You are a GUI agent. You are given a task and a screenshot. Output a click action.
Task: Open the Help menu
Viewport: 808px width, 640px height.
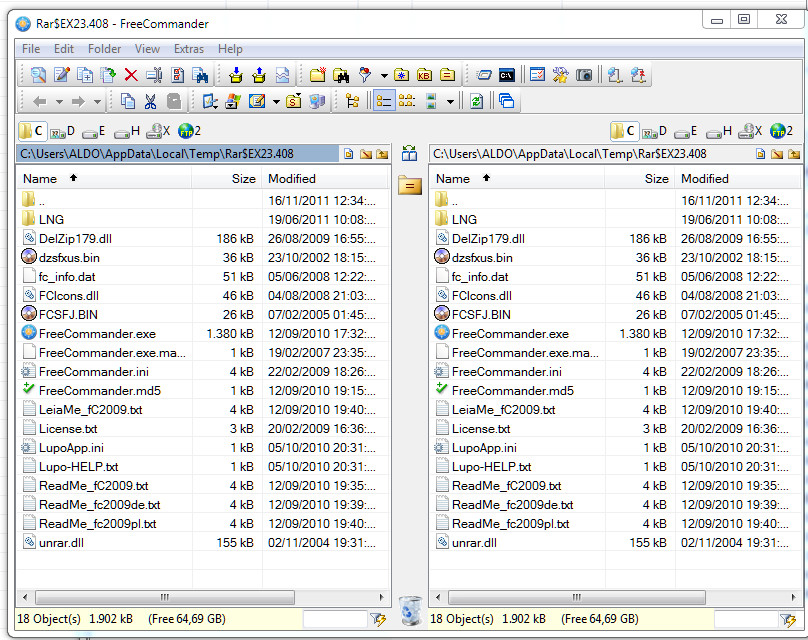click(230, 49)
